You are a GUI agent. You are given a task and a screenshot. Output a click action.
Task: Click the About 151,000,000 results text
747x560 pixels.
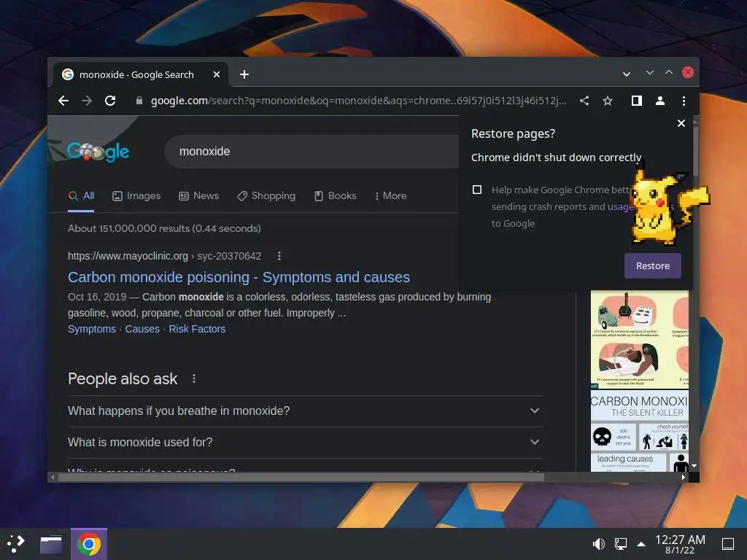(x=164, y=228)
